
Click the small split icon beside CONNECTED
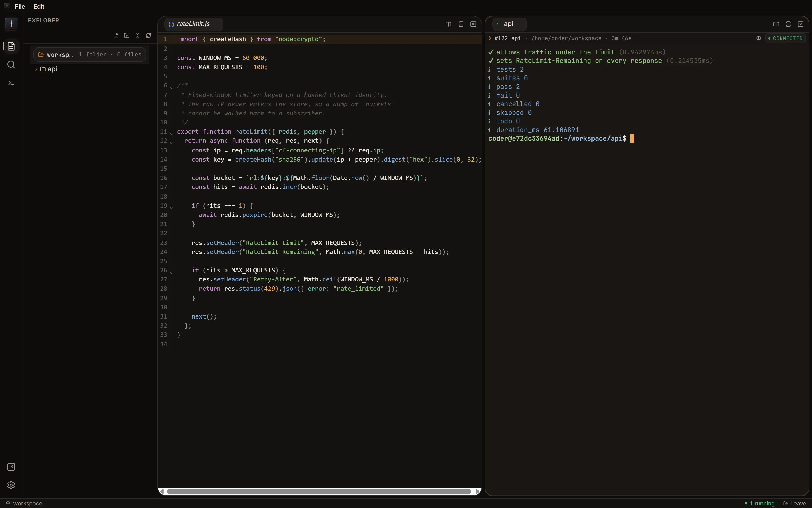click(759, 38)
